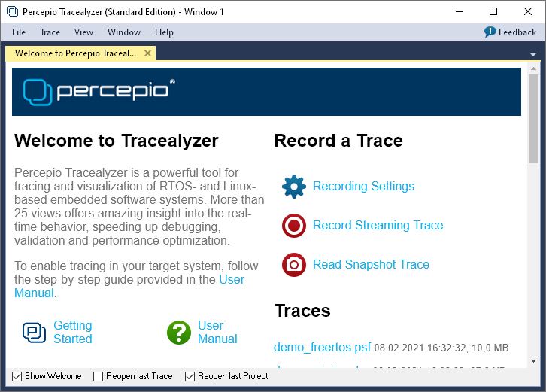Open the tab list dropdown arrow
Viewport: 546px width, 392px height.
click(x=532, y=55)
